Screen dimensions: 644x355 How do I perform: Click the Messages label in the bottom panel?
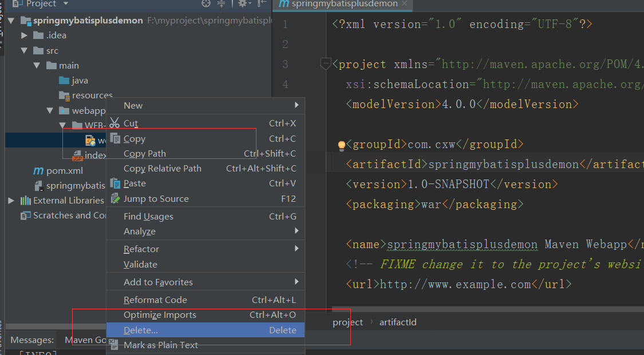coord(32,340)
